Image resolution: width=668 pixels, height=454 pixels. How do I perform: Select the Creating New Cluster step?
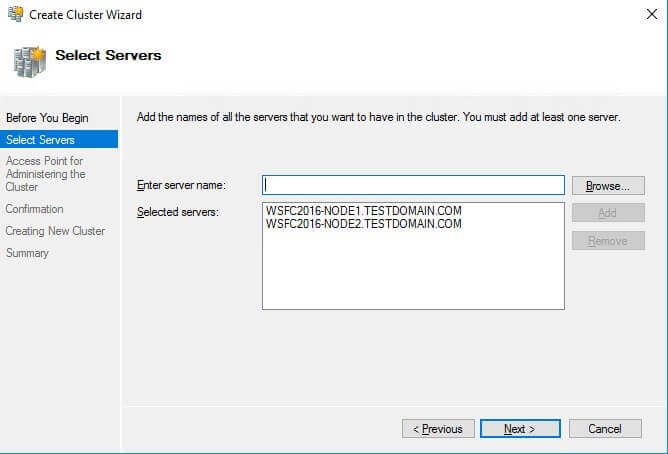click(x=55, y=231)
